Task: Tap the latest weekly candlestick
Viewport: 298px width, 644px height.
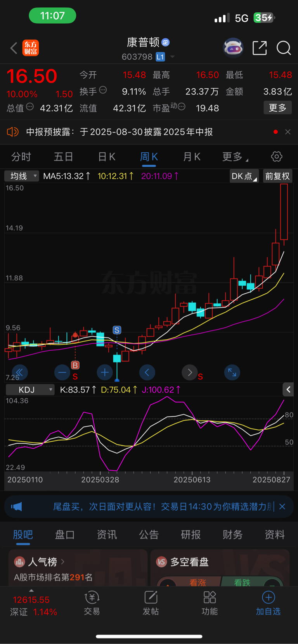Action: 284,215
